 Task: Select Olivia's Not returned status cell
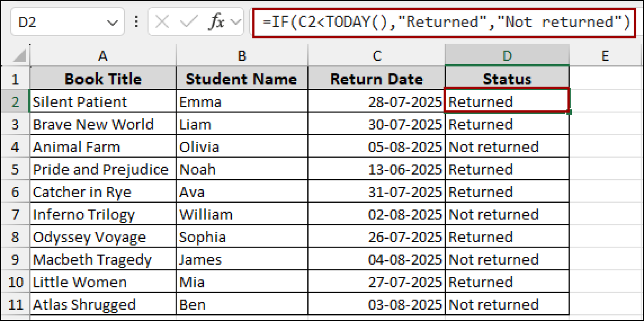tap(507, 146)
